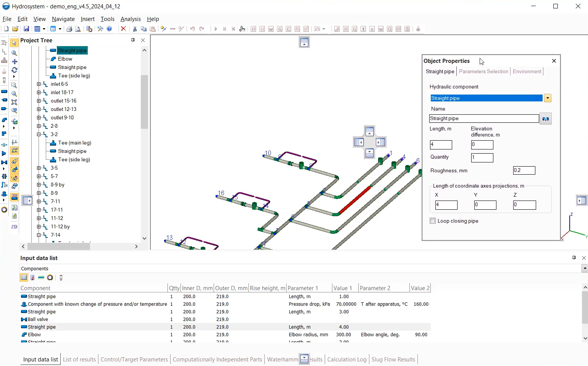Pin the Project Tree panel

[x=133, y=40]
